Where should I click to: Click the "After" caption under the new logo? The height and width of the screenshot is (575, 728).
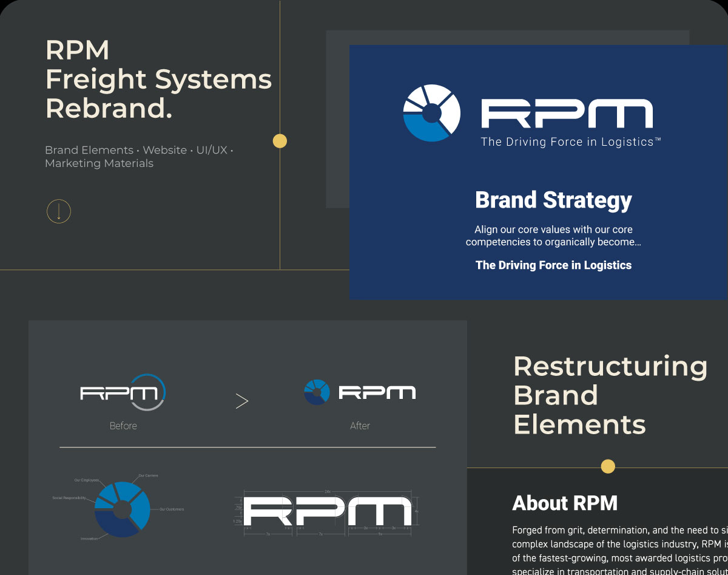coord(360,426)
